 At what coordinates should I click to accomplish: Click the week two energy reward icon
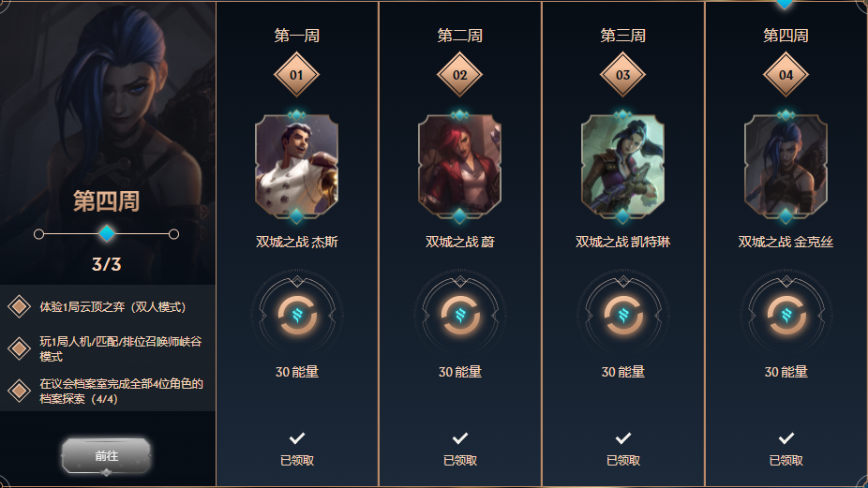point(459,315)
